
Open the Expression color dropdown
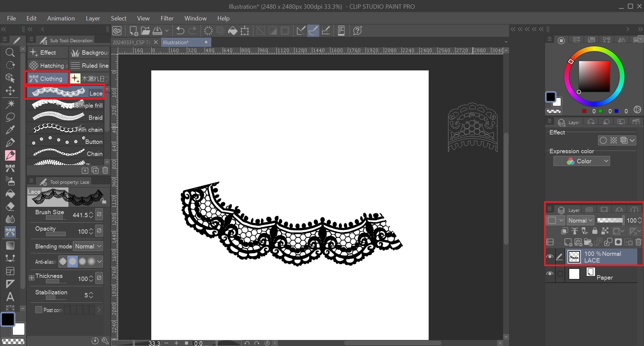(x=581, y=161)
